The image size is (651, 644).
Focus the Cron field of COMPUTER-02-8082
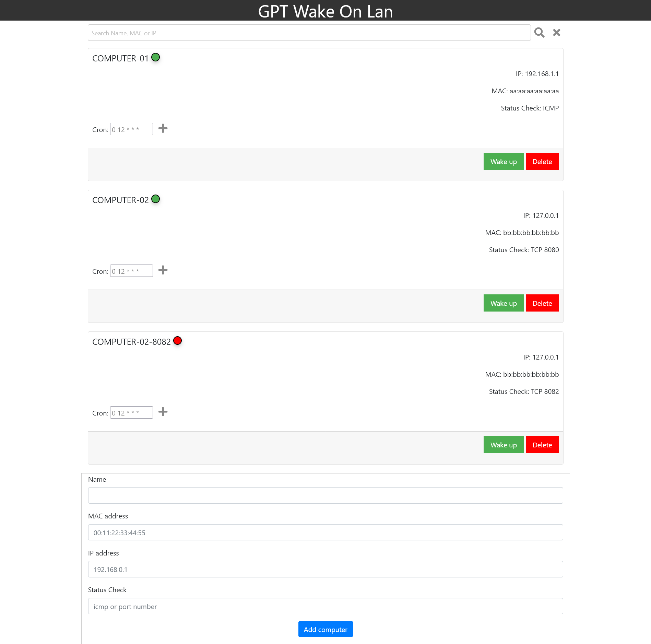coord(131,413)
